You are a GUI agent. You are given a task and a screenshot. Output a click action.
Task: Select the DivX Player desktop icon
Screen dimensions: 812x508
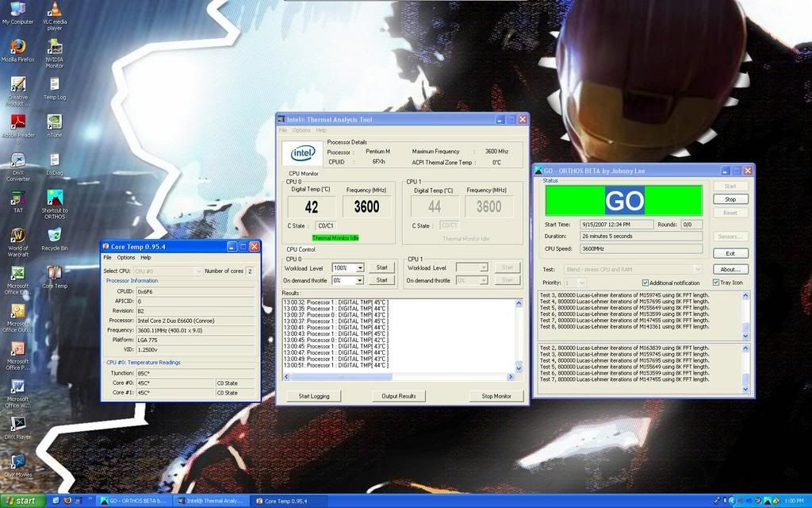pyautogui.click(x=18, y=428)
